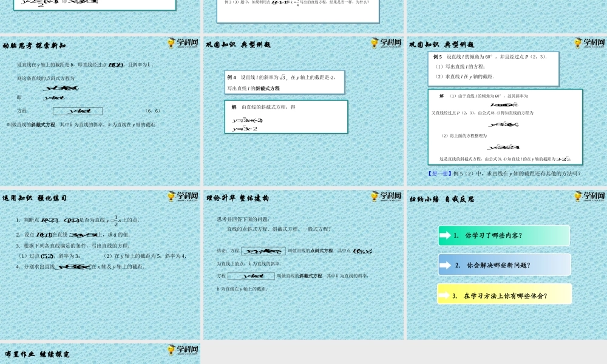Click the 学科网 logo on the 理论升华 整体建构 slide
Viewport: 607px width, 364px height.
tap(386, 197)
